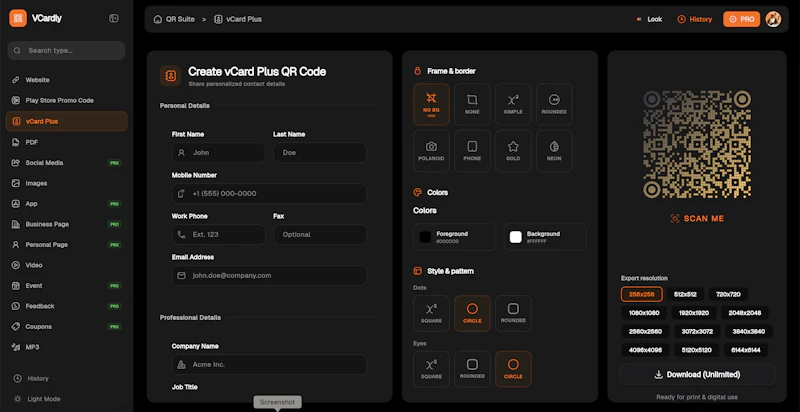Open the PDF QR type
The image size is (800, 412).
(66, 142)
